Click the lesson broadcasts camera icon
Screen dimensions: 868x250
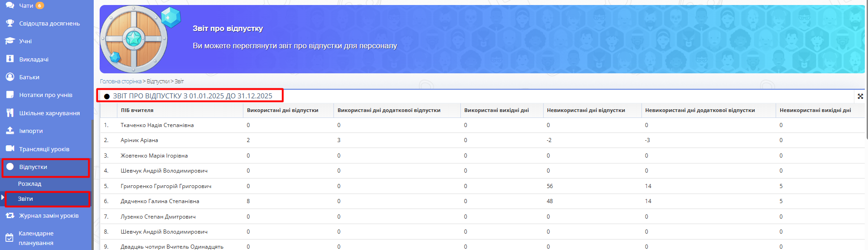click(10, 149)
